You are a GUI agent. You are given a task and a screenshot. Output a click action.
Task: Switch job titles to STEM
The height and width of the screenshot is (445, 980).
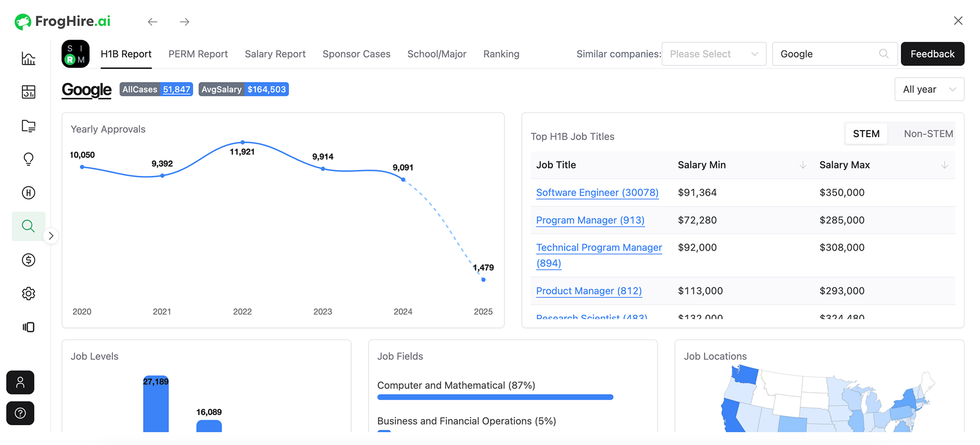[x=866, y=134]
